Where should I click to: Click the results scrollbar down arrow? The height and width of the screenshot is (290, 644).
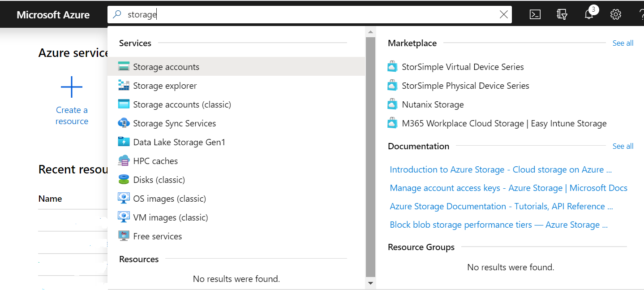[x=370, y=283]
